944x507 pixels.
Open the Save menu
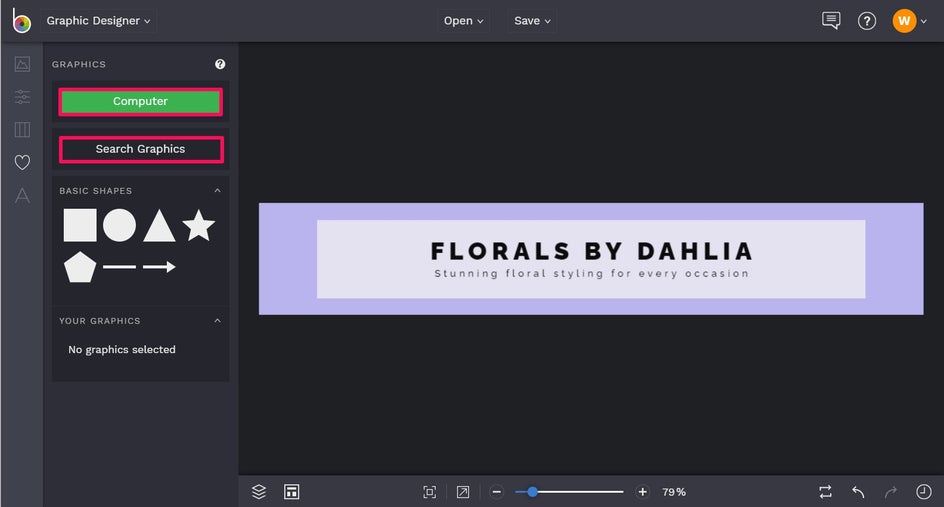click(x=532, y=20)
